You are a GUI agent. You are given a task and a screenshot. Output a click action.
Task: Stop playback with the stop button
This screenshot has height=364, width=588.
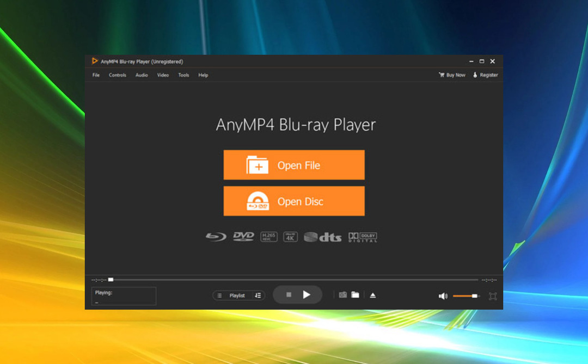pyautogui.click(x=289, y=295)
